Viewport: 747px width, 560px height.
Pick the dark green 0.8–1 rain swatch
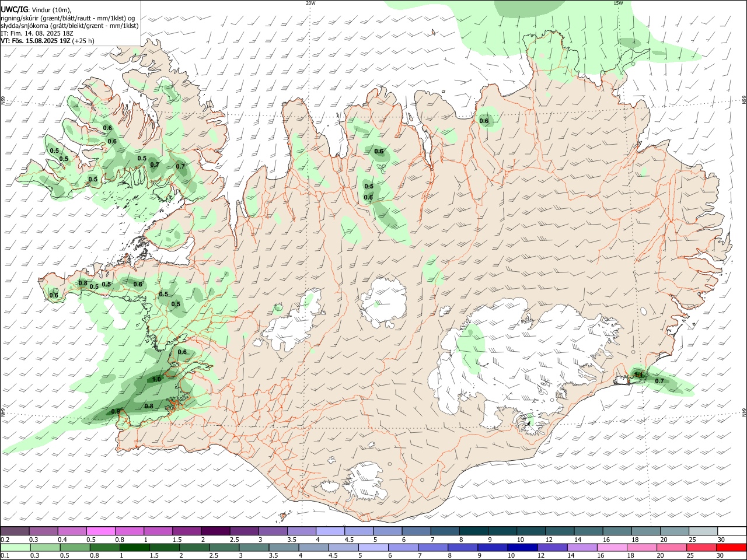[x=104, y=548]
